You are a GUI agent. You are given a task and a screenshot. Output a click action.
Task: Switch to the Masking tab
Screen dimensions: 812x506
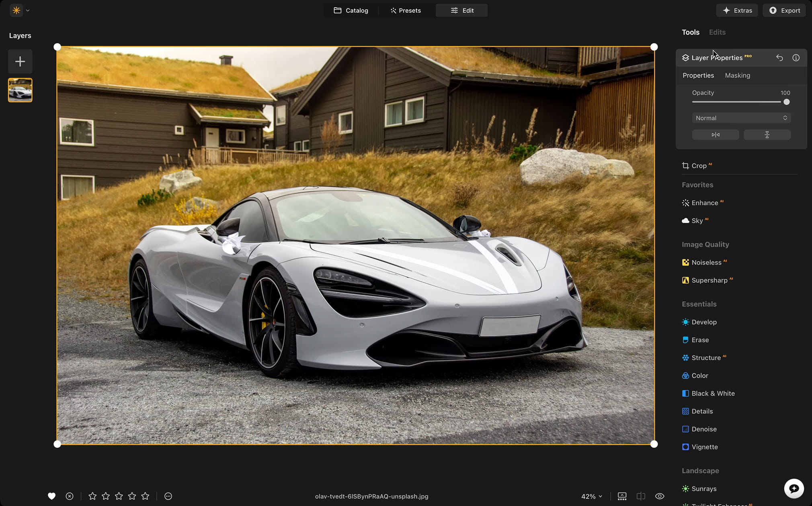click(x=737, y=75)
